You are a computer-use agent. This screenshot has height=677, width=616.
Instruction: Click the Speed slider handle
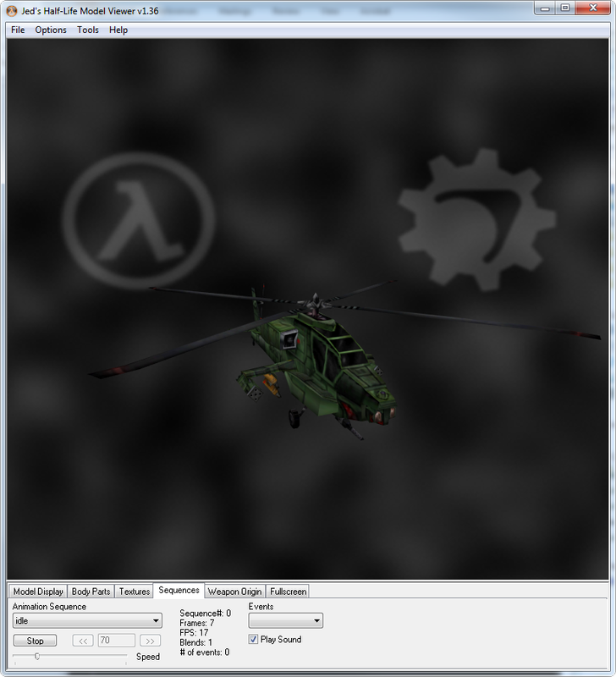click(37, 657)
